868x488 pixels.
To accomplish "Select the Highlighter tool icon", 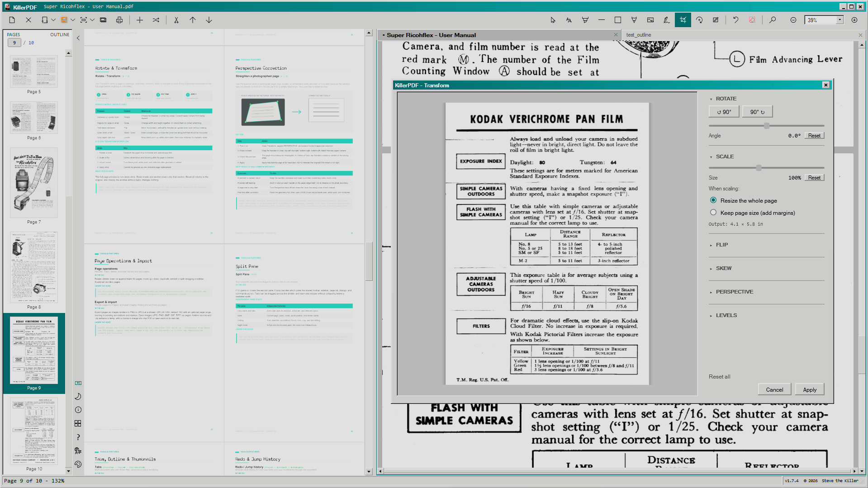I will click(585, 20).
